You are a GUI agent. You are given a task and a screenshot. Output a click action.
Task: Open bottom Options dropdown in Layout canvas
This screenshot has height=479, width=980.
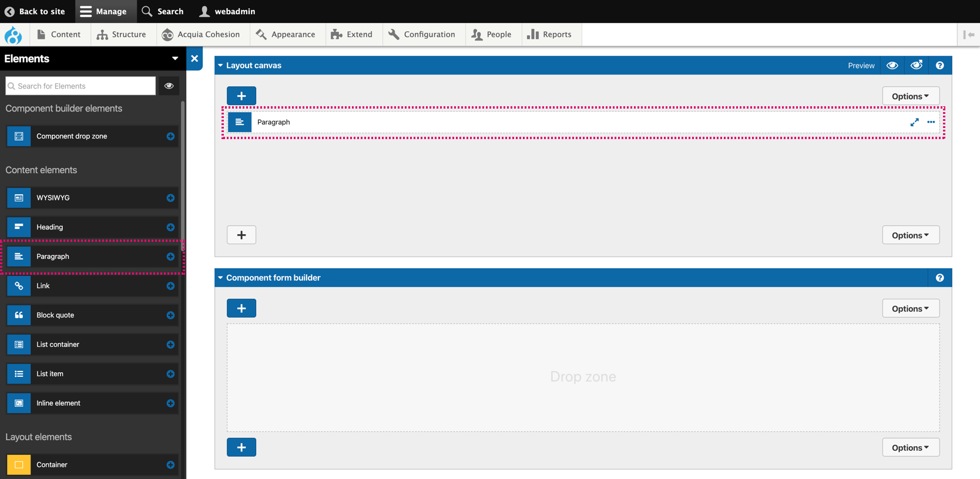(911, 235)
